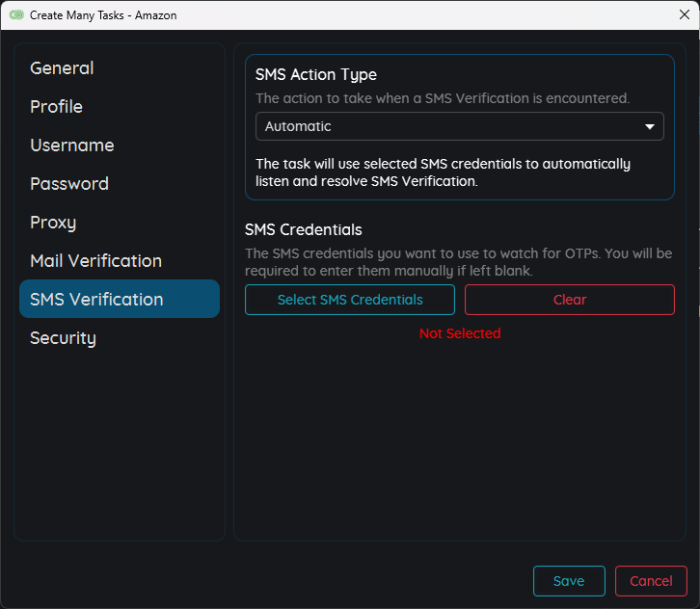Save the task settings

pyautogui.click(x=569, y=581)
